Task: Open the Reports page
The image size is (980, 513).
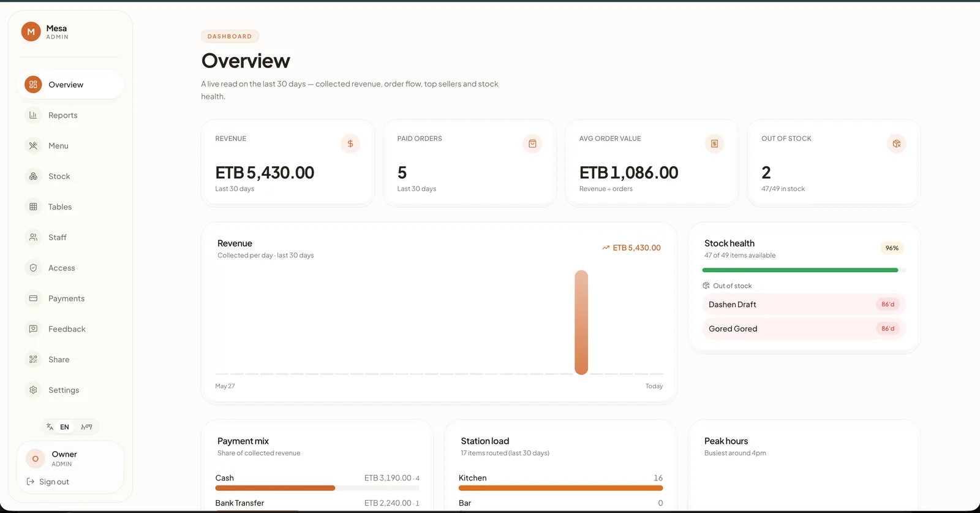Action: [70, 115]
